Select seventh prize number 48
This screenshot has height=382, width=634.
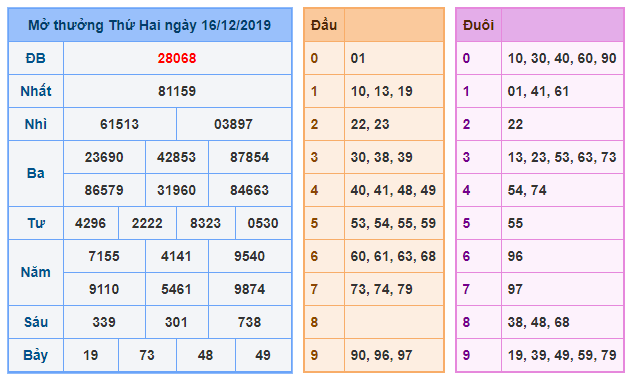pos(205,355)
